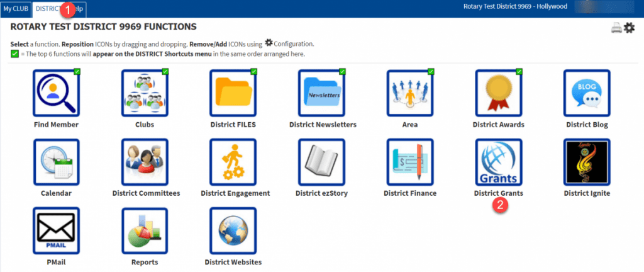Image resolution: width=644 pixels, height=272 pixels.
Task: Click the District Engagement label
Action: coord(235,193)
